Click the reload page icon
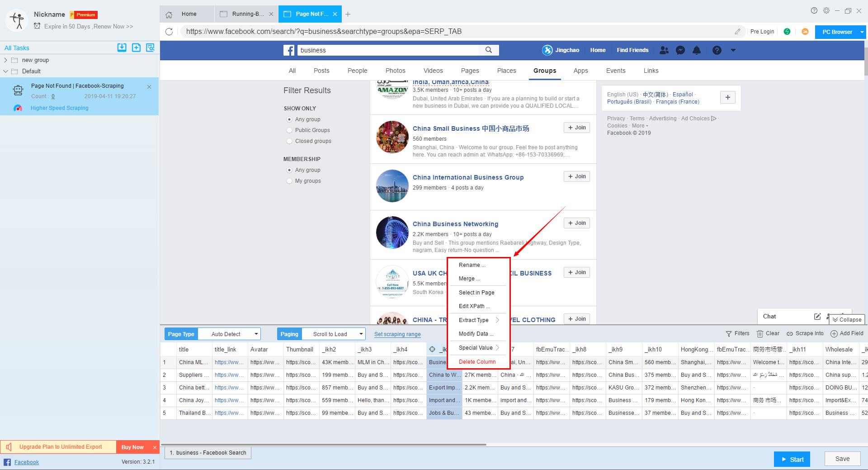The width and height of the screenshot is (868, 470). click(x=169, y=32)
